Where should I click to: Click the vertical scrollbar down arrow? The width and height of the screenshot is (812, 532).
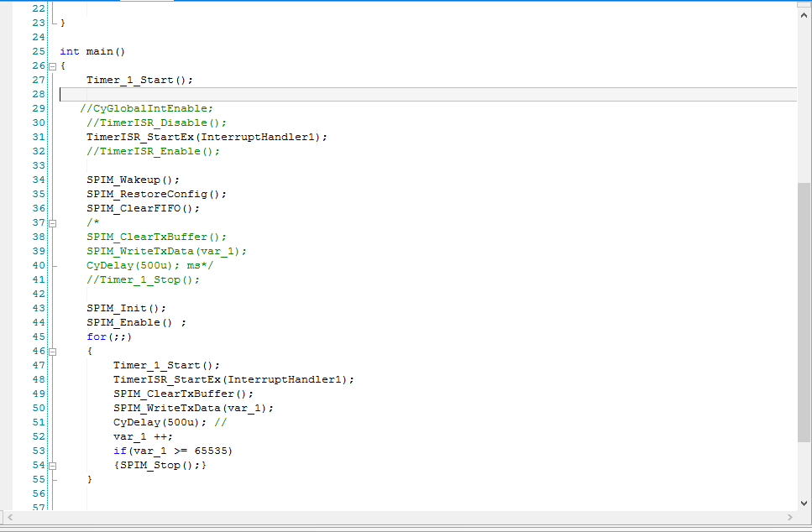tap(804, 503)
